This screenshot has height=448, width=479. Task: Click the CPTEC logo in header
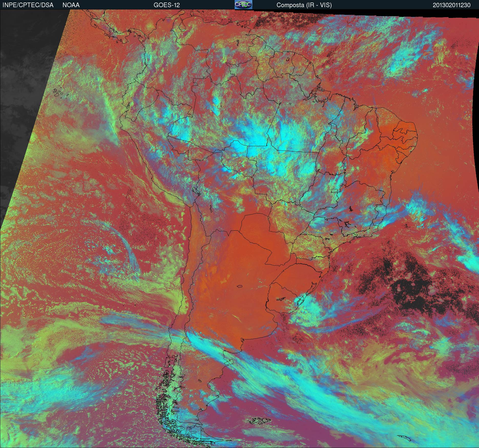coord(243,5)
